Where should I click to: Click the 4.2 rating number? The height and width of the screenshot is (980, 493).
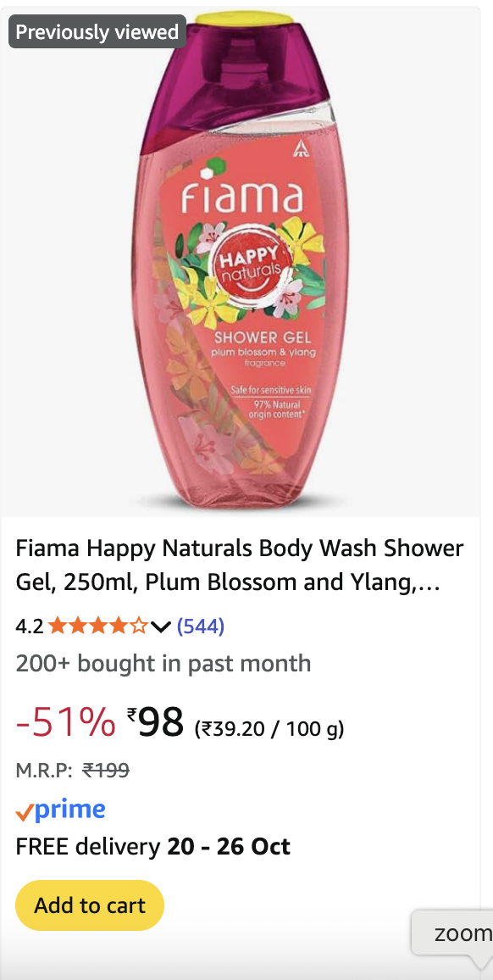(30, 626)
